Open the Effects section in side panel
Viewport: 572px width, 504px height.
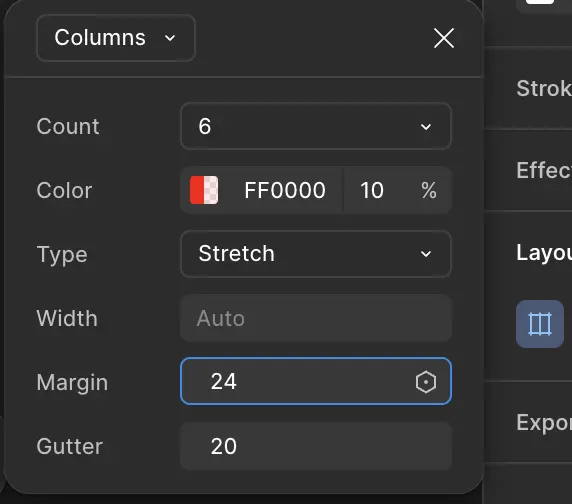point(544,170)
